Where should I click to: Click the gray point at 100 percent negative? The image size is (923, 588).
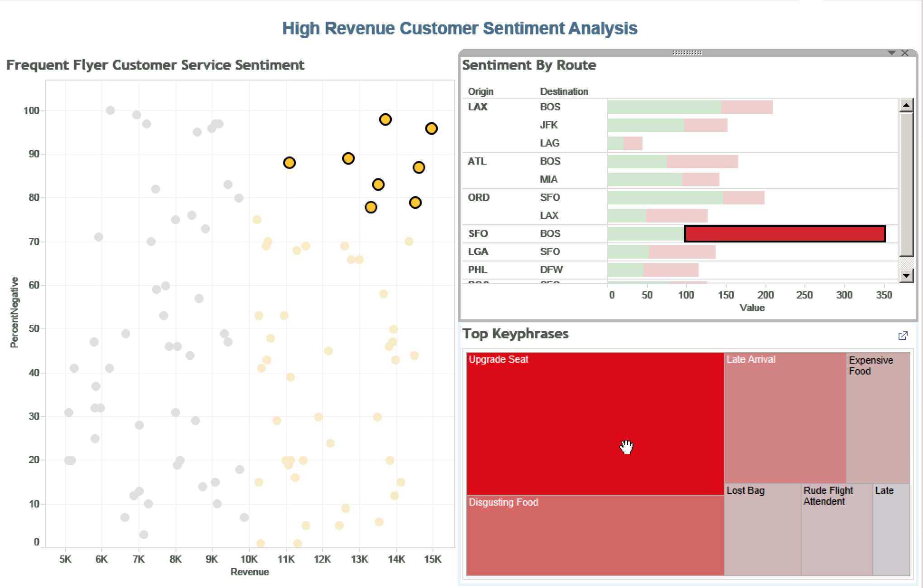tap(110, 110)
